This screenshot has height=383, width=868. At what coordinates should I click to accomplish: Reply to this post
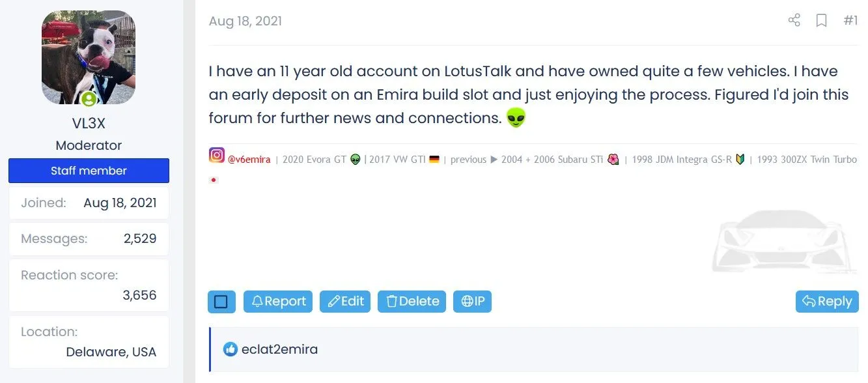(827, 302)
